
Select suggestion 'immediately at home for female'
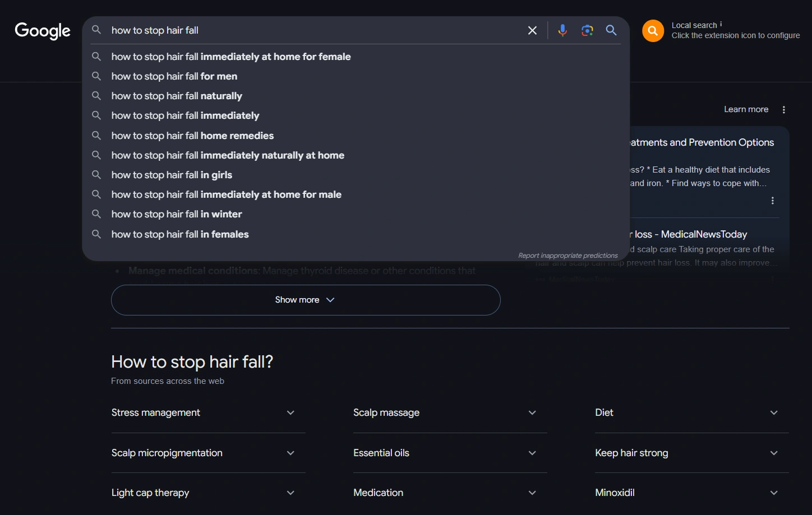pyautogui.click(x=356, y=57)
